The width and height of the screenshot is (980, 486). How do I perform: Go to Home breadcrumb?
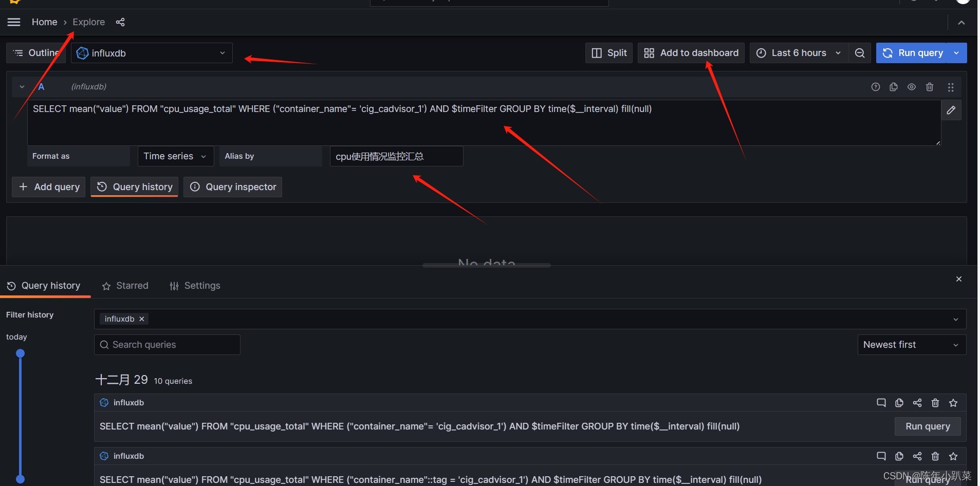click(x=44, y=22)
